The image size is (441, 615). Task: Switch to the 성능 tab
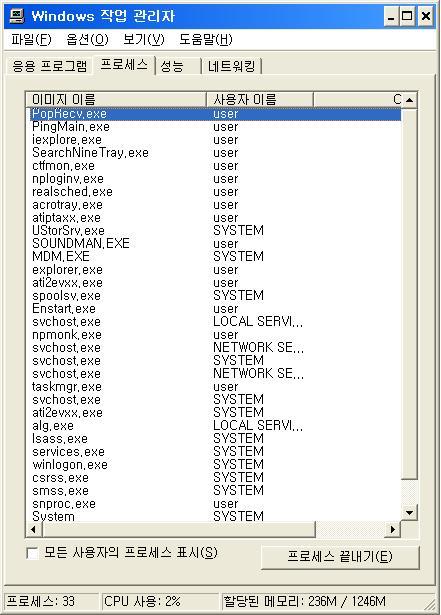(x=178, y=66)
